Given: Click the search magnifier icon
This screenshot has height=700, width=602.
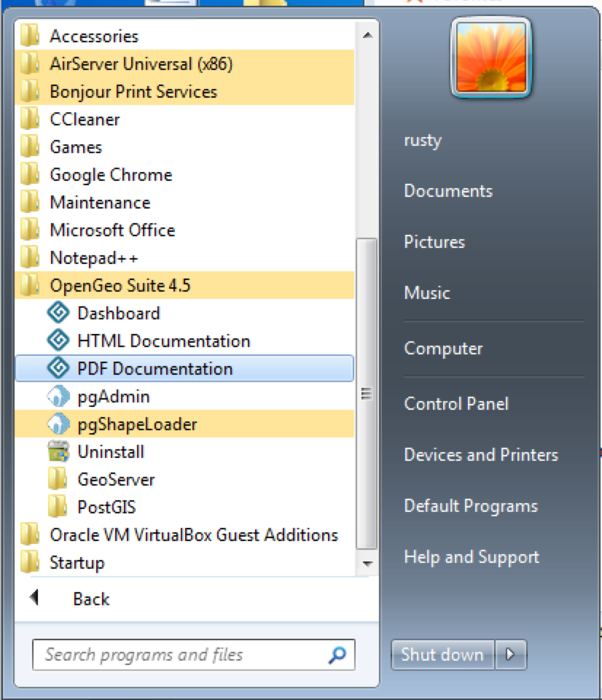Looking at the screenshot, I should tap(337, 655).
